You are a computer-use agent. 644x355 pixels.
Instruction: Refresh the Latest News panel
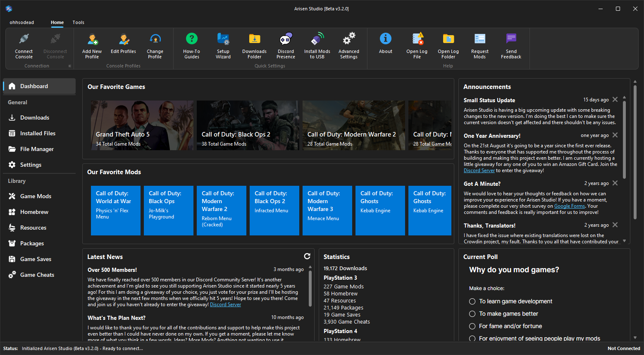[307, 256]
